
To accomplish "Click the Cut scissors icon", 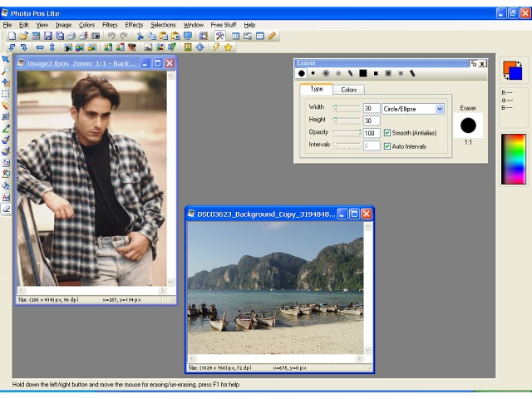I will pyautogui.click(x=140, y=36).
